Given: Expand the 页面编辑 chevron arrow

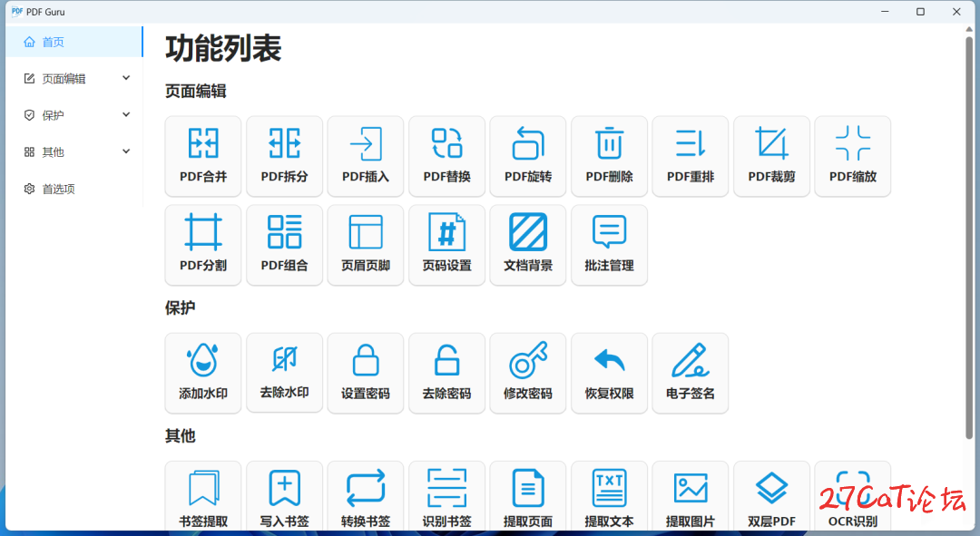Looking at the screenshot, I should pyautogui.click(x=126, y=78).
